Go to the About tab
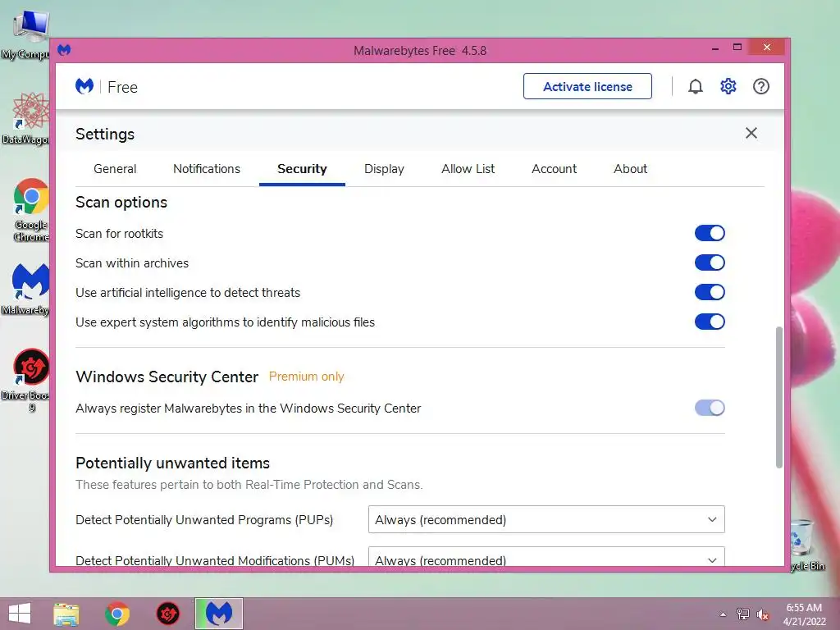Image resolution: width=840 pixels, height=630 pixels. point(630,169)
